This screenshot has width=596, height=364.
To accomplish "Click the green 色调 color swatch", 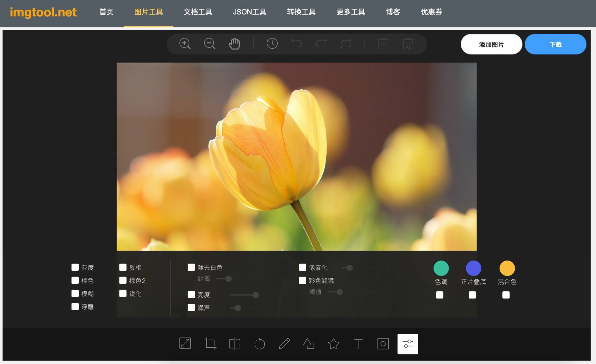I will click(x=441, y=268).
